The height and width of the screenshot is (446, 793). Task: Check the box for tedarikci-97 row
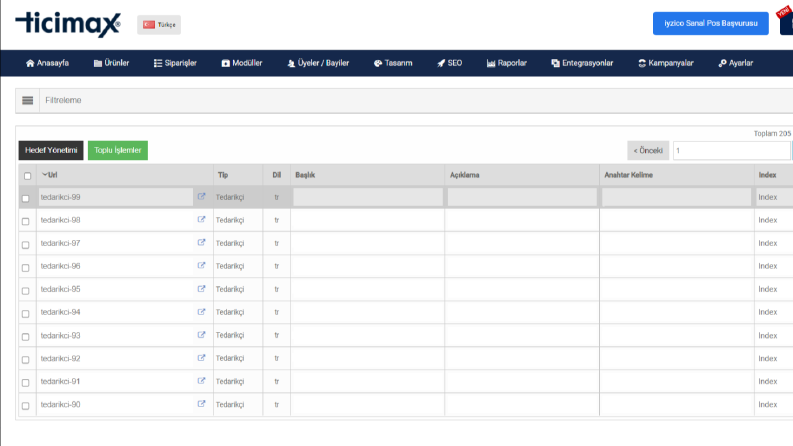click(x=26, y=244)
